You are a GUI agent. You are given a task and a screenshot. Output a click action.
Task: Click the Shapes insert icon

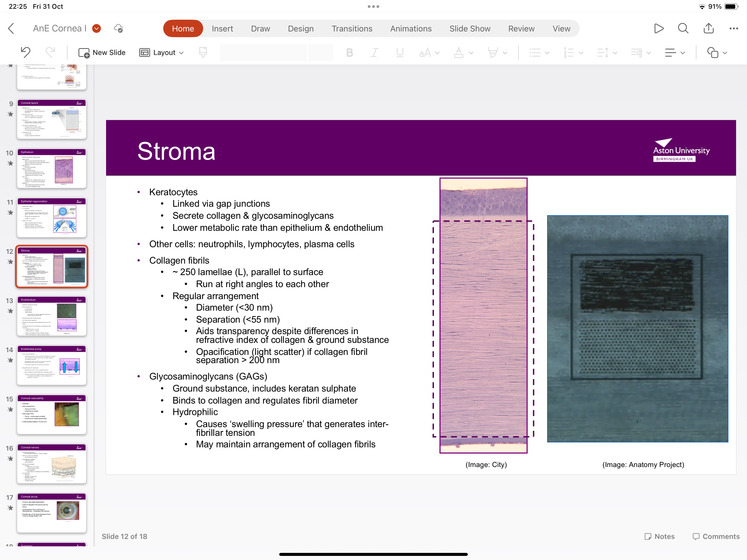point(713,52)
